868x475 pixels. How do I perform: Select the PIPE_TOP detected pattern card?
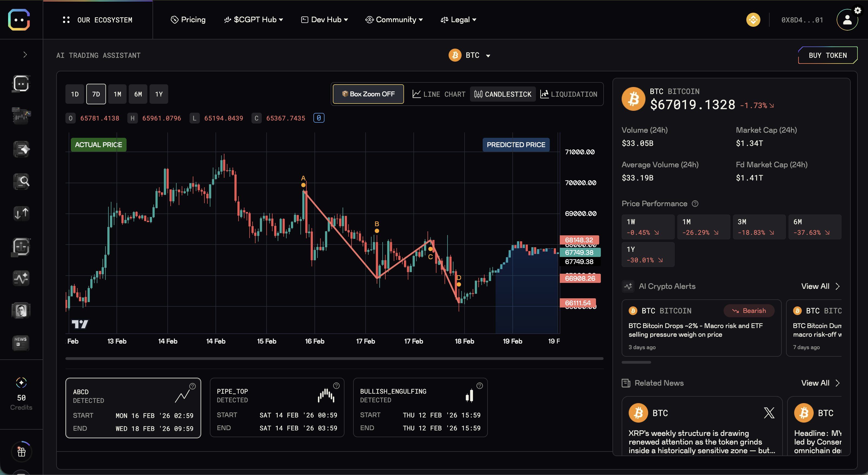click(x=277, y=408)
